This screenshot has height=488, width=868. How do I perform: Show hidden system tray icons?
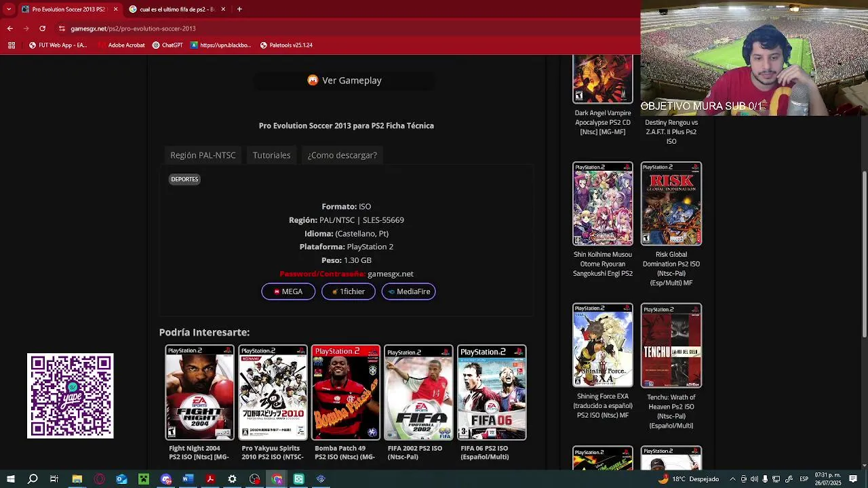[x=732, y=479]
